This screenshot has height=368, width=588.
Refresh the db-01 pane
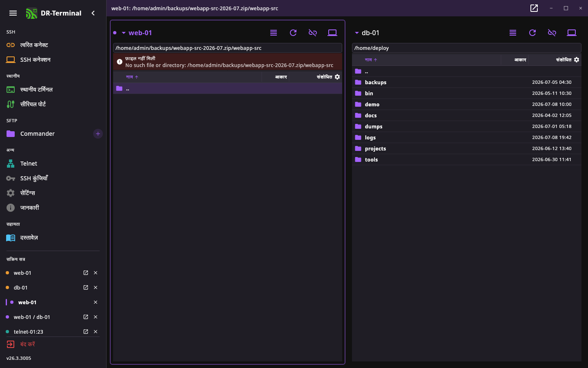click(x=532, y=33)
